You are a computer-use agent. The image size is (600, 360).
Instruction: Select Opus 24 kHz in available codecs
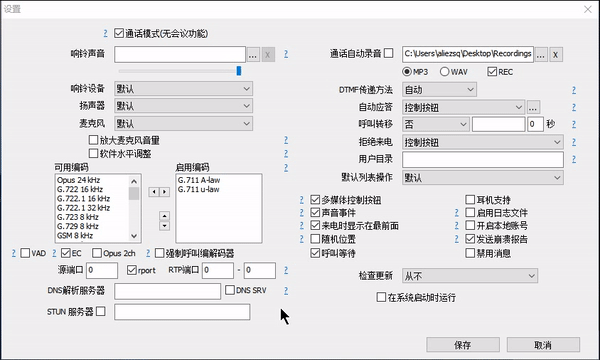click(78, 180)
